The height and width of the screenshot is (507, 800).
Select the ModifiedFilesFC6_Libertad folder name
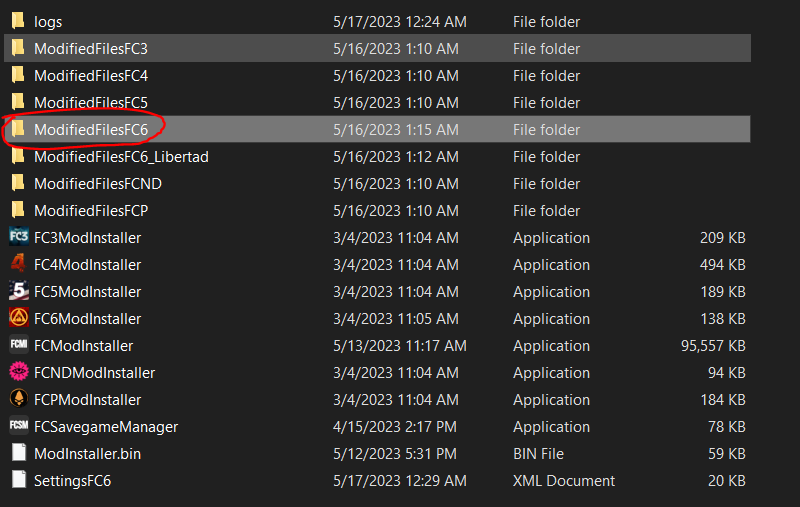pos(121,157)
